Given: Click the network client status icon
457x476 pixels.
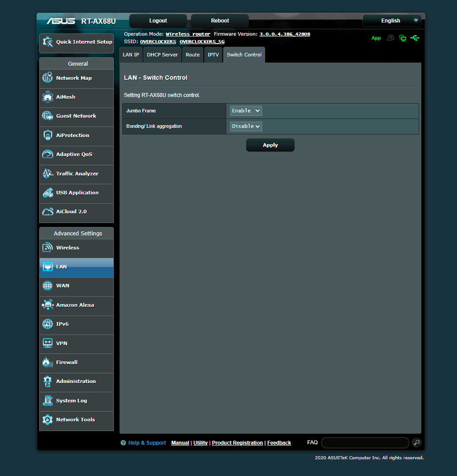Looking at the screenshot, I should tap(402, 38).
